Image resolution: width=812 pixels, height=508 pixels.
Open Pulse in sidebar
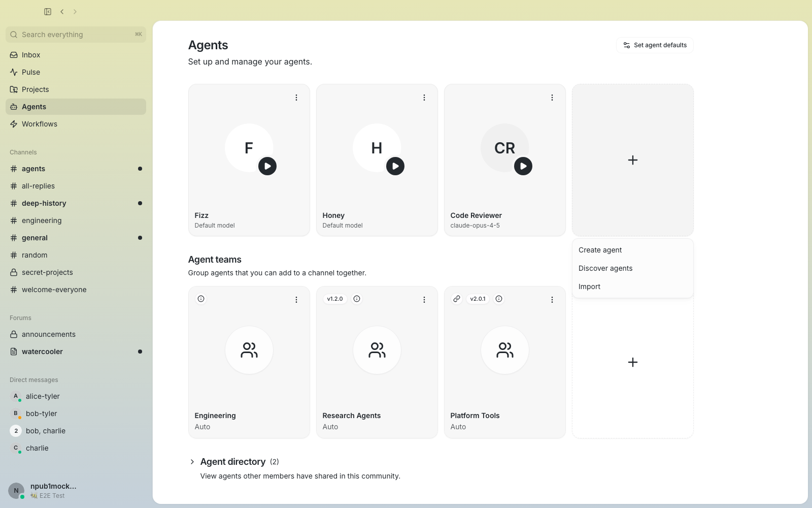tap(76, 72)
